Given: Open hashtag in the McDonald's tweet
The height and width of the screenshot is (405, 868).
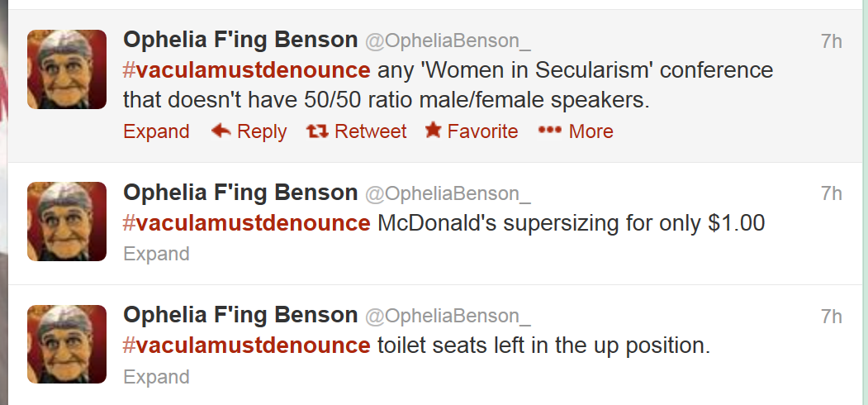Looking at the screenshot, I should [246, 223].
